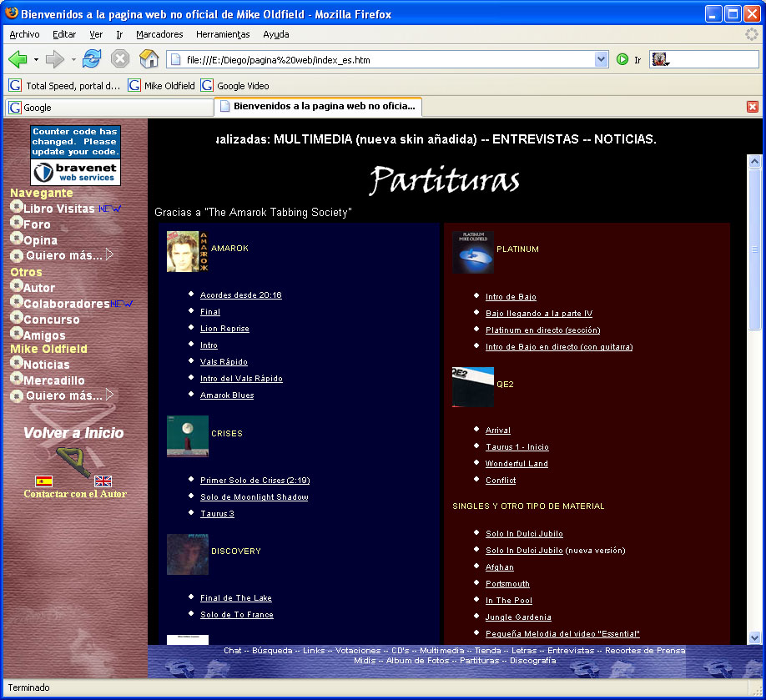Click the green Go button beside address bar

click(622, 59)
